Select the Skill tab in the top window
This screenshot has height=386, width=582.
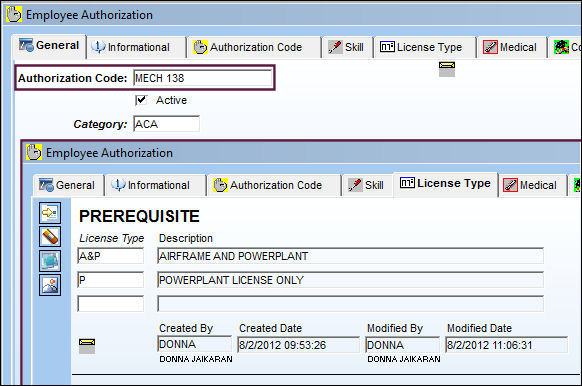coord(347,48)
